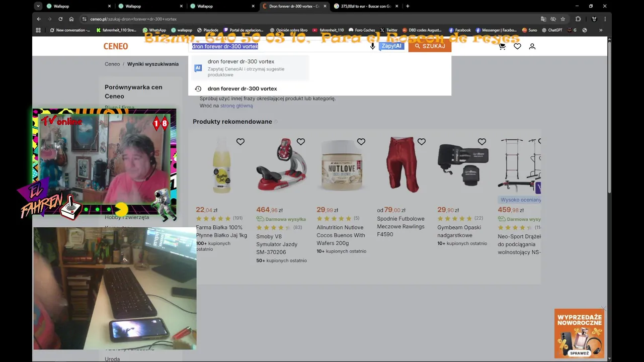Open the WhatsApp bookmark
Screen dimensions: 644x362
click(x=154, y=30)
